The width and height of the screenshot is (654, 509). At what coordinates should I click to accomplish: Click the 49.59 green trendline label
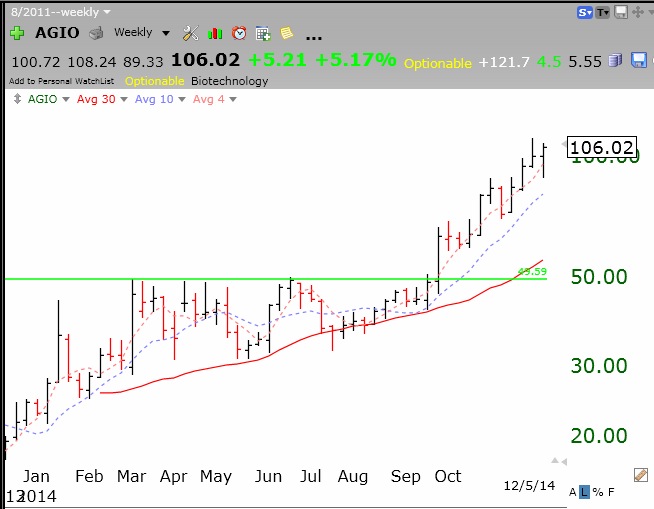tap(532, 272)
